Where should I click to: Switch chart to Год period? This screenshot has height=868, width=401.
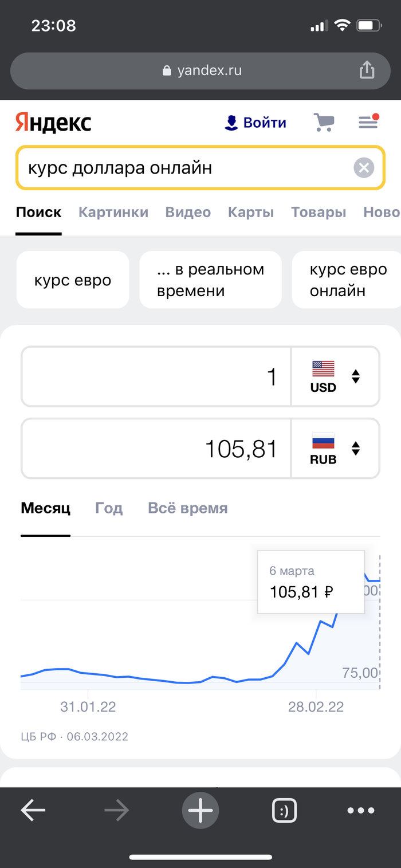[109, 508]
